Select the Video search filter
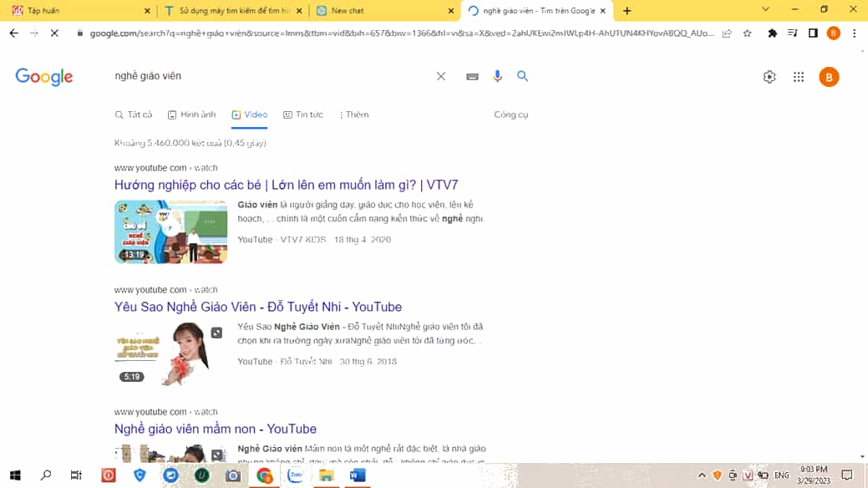The image size is (868, 488). (250, 114)
